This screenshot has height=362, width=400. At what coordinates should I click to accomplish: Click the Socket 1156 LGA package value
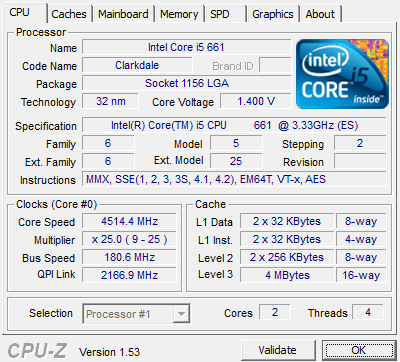point(186,83)
